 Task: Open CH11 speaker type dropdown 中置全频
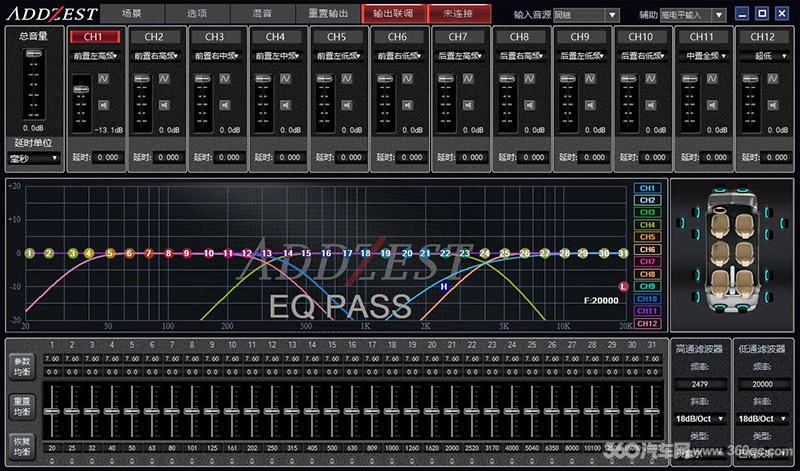click(703, 56)
